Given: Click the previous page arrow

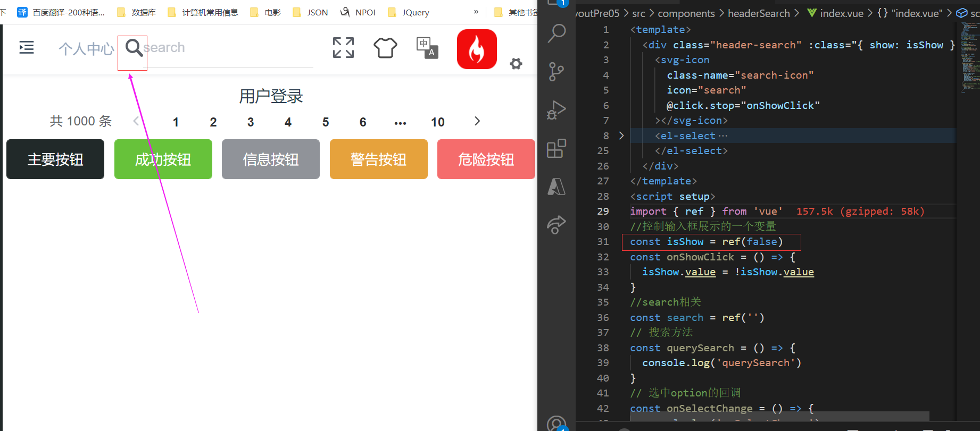Looking at the screenshot, I should (x=136, y=121).
